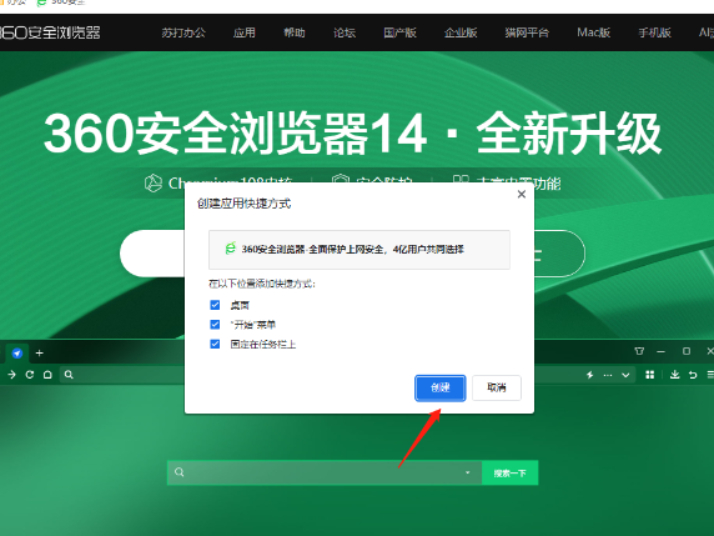The image size is (714, 536).
Task: Open 帮助 in the top navigation
Action: click(294, 33)
